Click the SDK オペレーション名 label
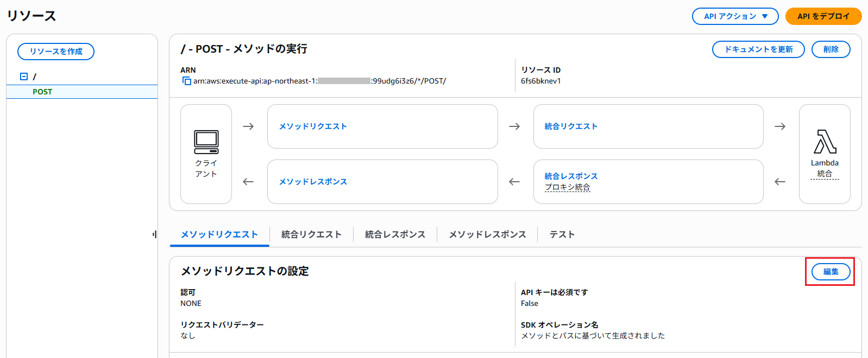 [559, 325]
